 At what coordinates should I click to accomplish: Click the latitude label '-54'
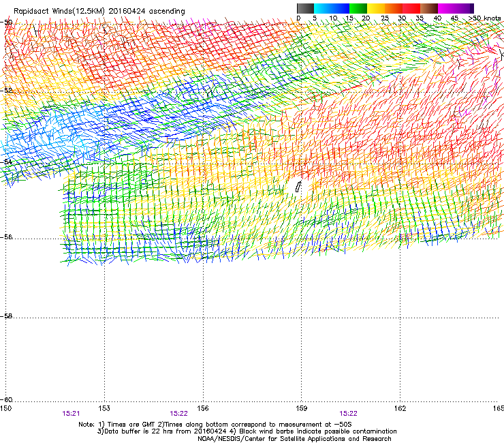coord(6,162)
